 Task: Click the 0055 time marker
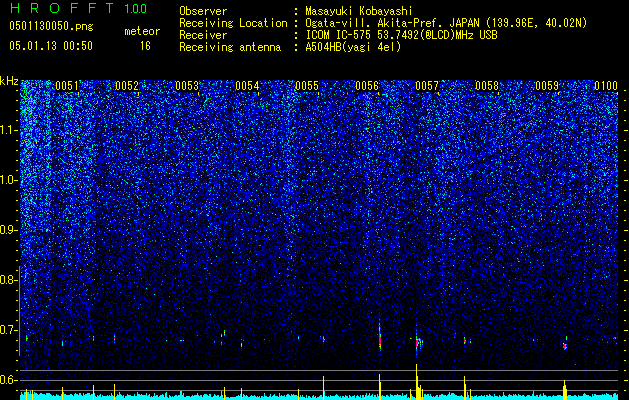[x=307, y=86]
